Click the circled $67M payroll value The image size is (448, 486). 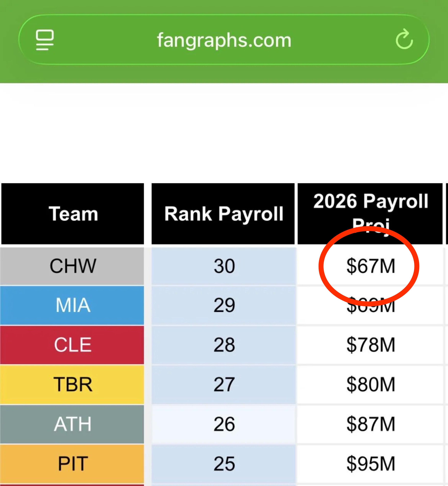(x=371, y=266)
